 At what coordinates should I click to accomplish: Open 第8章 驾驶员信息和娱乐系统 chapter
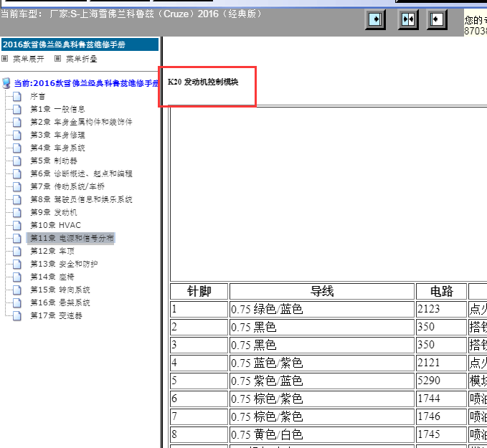80,199
